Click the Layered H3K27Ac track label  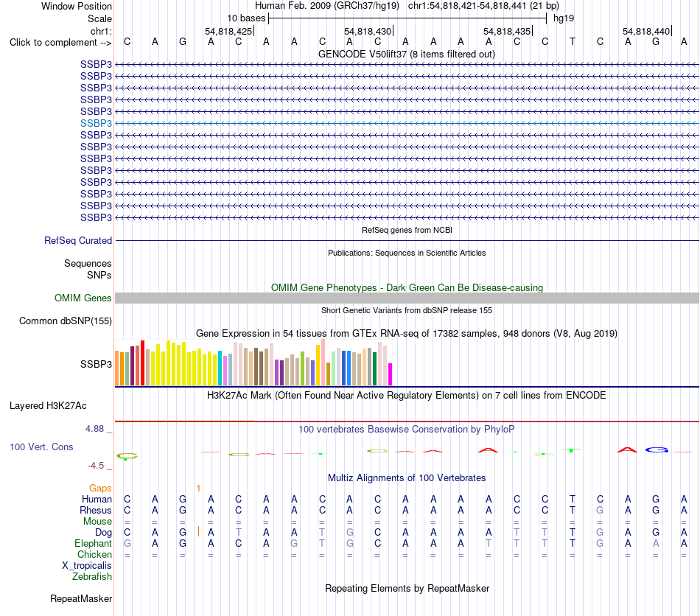[48, 406]
